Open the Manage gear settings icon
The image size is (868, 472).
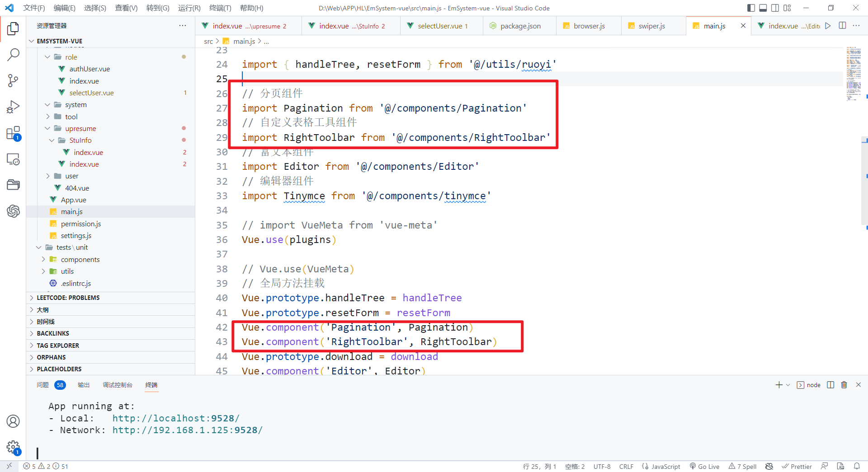[13, 447]
